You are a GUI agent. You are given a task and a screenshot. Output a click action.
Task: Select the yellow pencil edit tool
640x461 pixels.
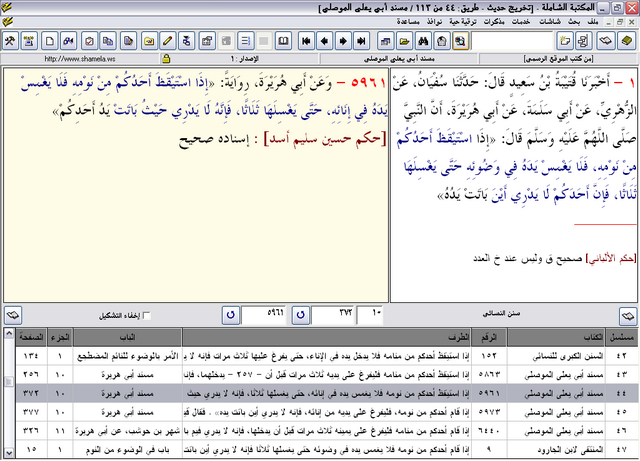pos(167,41)
